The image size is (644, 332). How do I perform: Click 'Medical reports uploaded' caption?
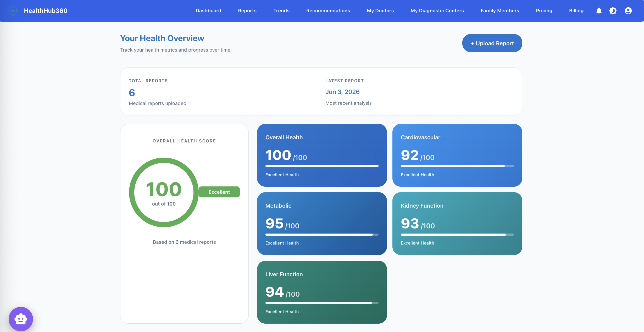(157, 103)
